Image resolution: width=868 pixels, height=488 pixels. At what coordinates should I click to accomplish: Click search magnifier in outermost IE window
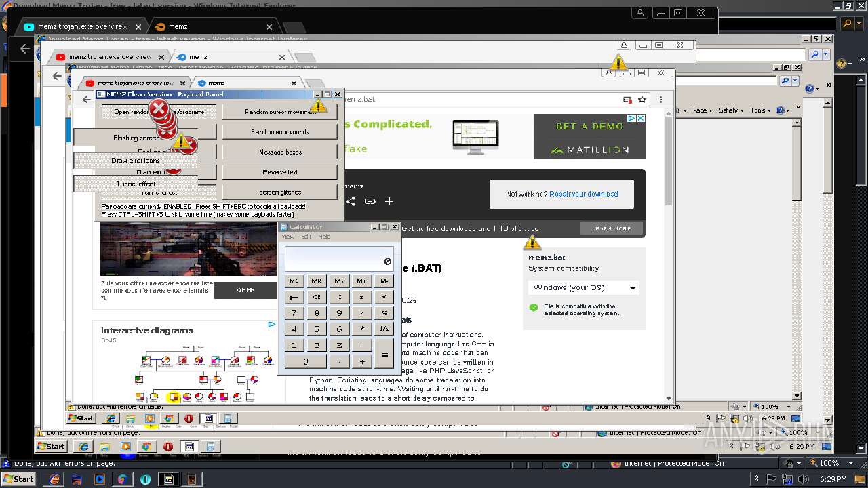(848, 24)
